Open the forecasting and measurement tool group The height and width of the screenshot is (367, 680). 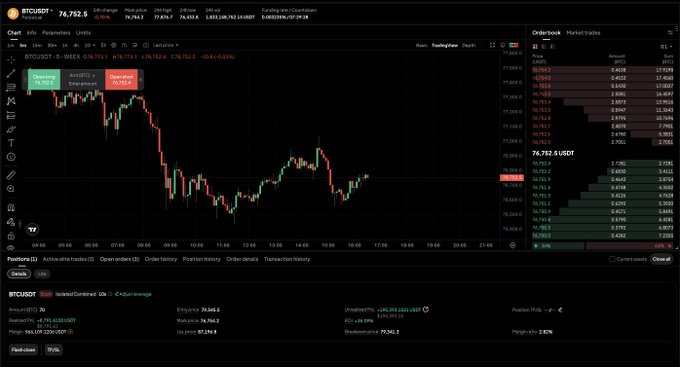pyautogui.click(x=11, y=115)
